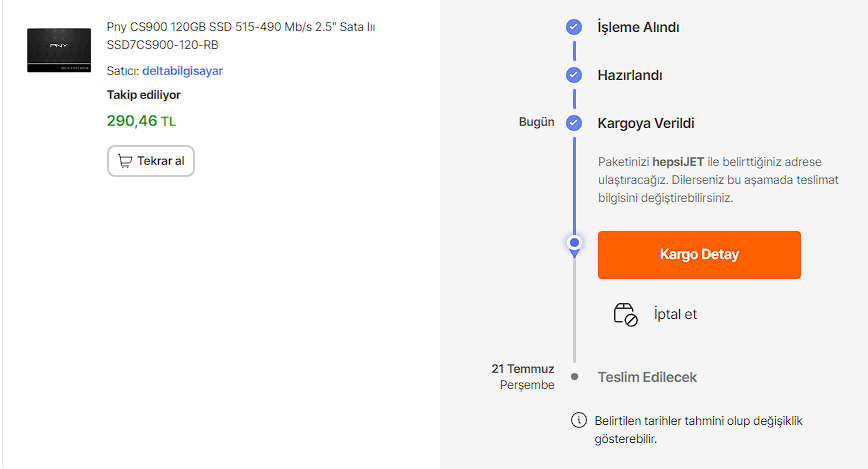Click the Kargoya Verildi step label

pyautogui.click(x=645, y=123)
